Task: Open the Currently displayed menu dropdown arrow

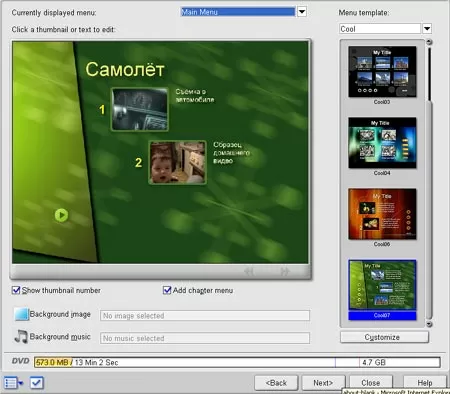Action: click(302, 12)
